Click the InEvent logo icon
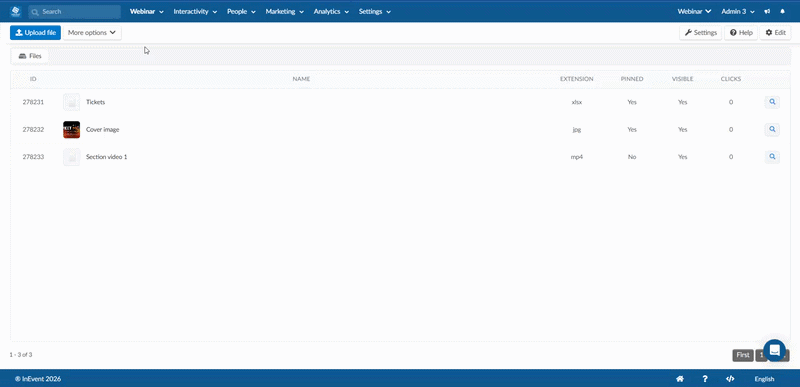Image resolution: width=800 pixels, height=387 pixels. pos(15,11)
